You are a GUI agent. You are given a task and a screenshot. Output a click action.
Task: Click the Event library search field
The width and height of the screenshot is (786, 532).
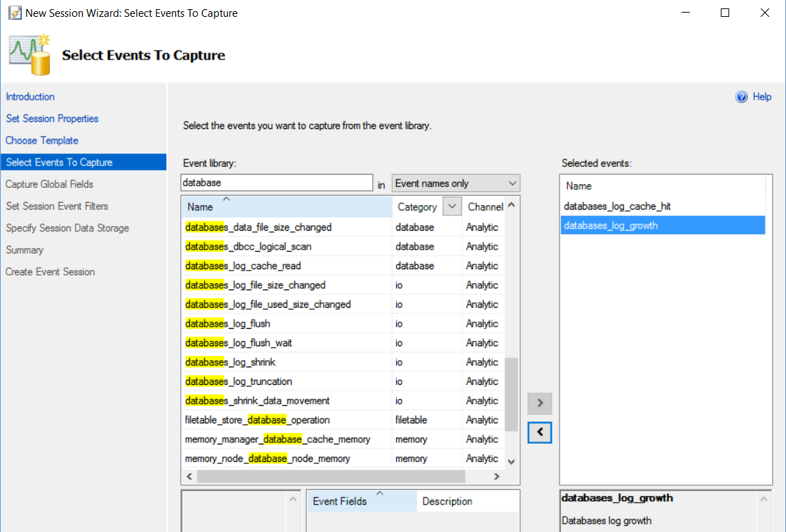[276, 183]
